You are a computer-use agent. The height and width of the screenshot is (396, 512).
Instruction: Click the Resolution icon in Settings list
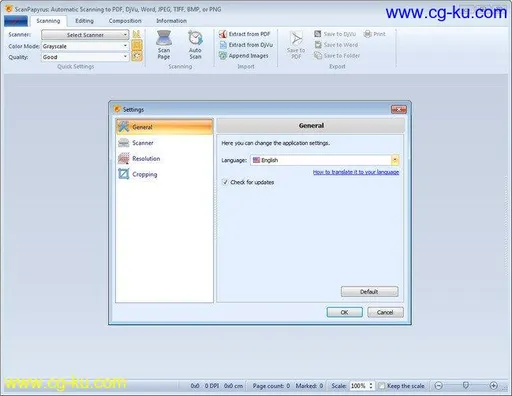124,158
